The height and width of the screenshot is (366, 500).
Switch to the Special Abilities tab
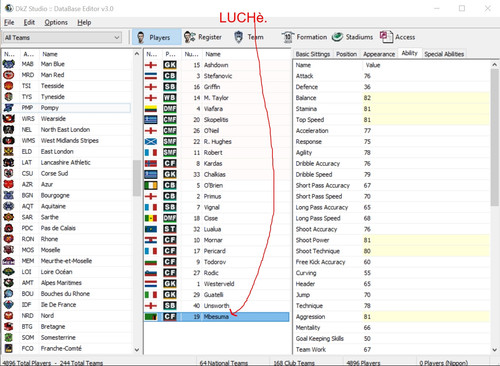click(x=444, y=54)
